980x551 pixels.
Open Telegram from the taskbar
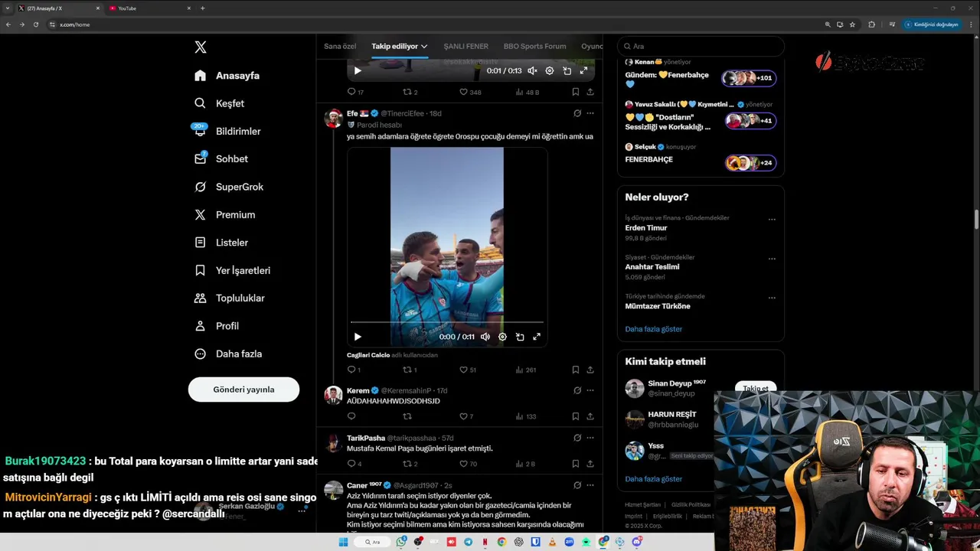tap(469, 542)
